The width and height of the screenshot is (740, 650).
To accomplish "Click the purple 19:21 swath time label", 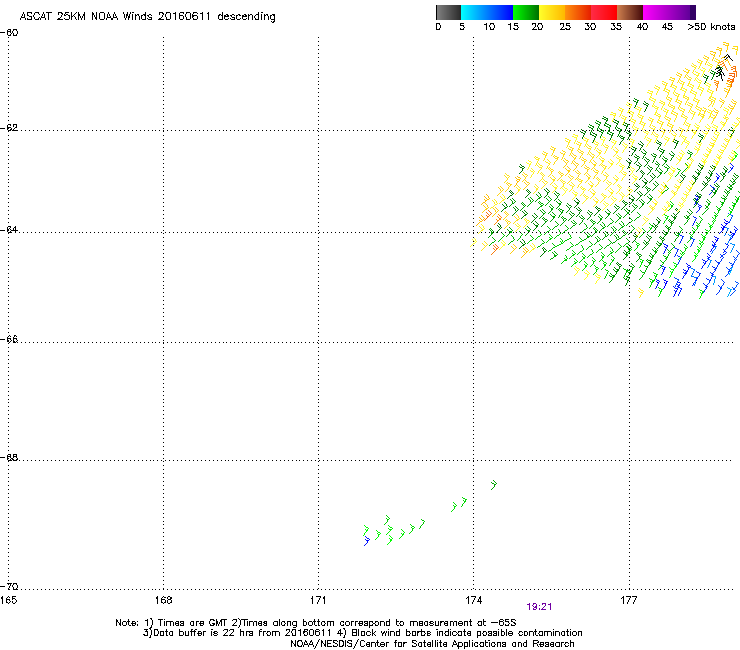I will (539, 607).
